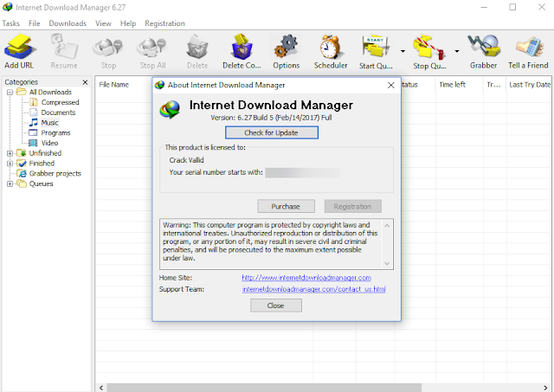Image resolution: width=554 pixels, height=392 pixels.
Task: Expand the Finished tree node
Action: point(10,164)
